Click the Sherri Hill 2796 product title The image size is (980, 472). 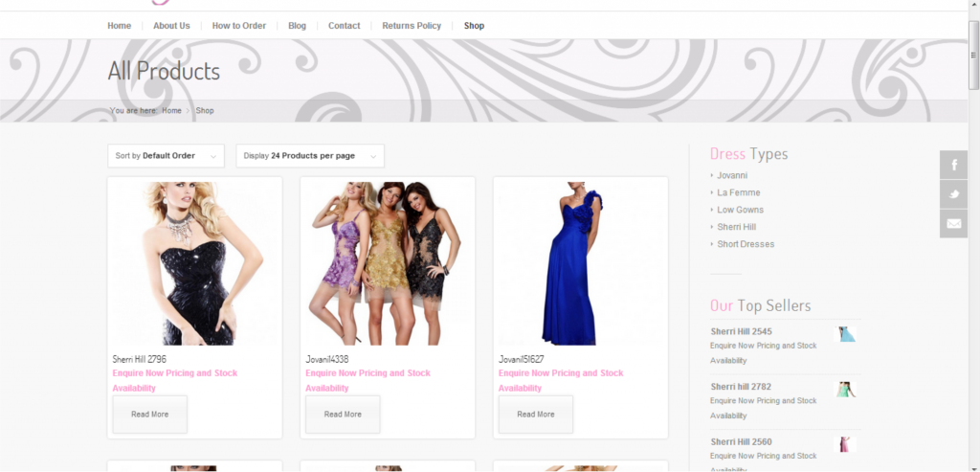click(140, 359)
